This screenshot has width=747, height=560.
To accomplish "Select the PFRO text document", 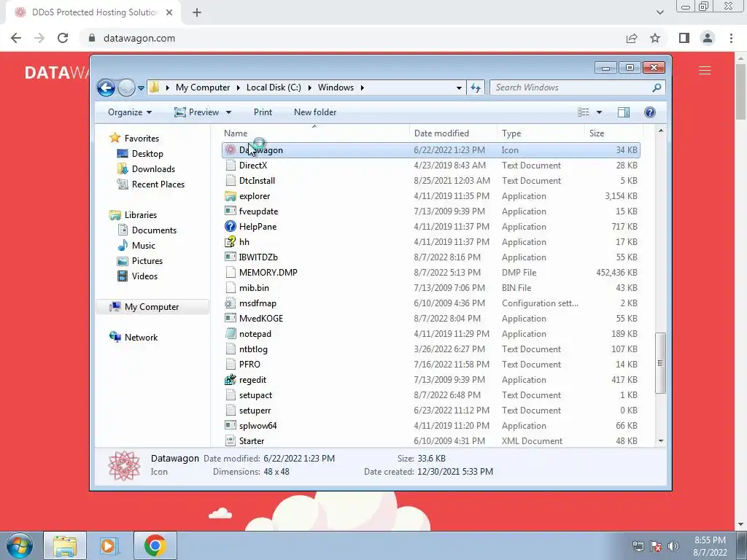I will [430, 365].
